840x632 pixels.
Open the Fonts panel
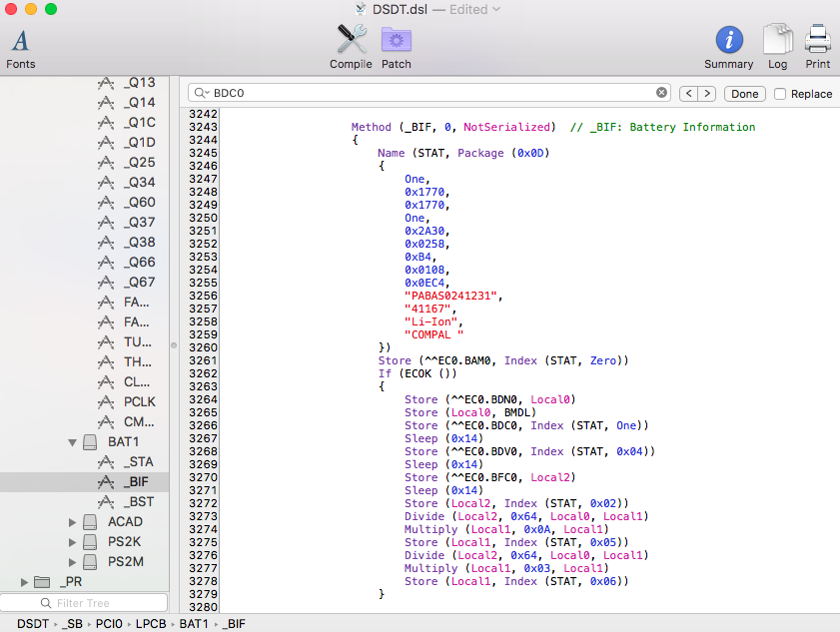click(20, 47)
